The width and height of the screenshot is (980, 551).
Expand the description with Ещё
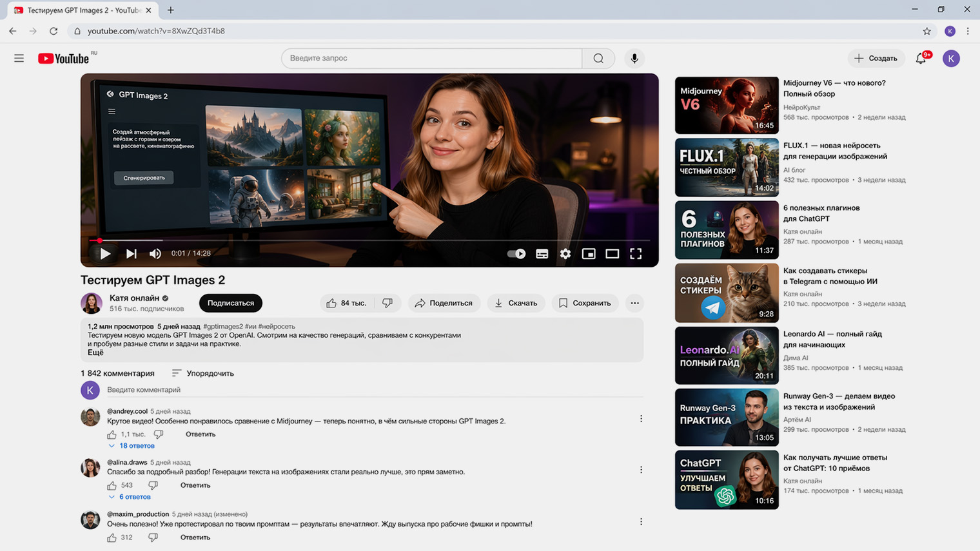[95, 353]
